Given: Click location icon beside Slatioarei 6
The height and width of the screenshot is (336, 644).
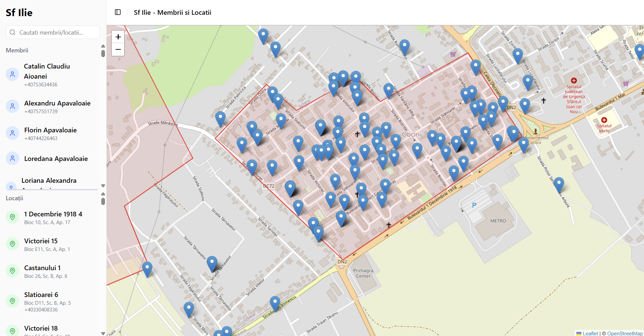Looking at the screenshot, I should pos(12,301).
